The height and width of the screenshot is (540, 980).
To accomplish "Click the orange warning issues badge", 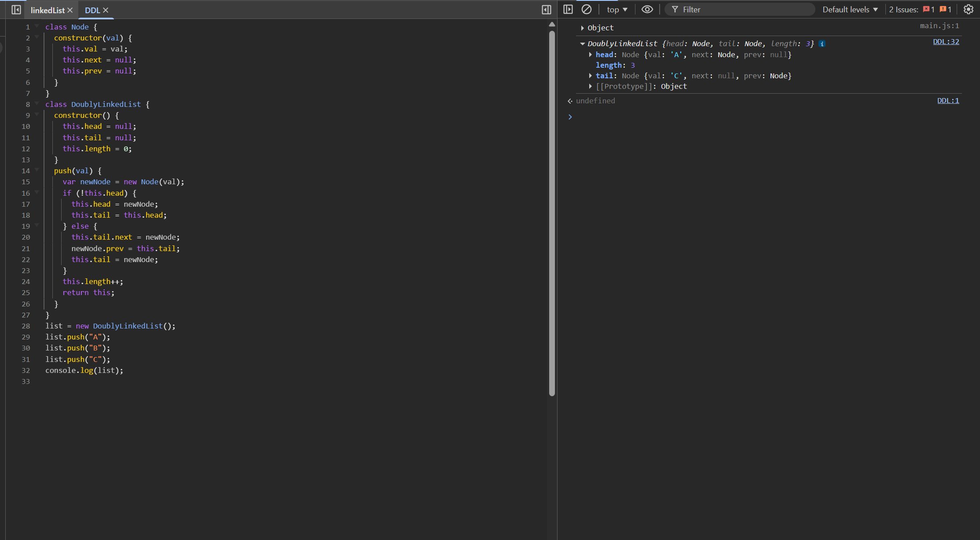I will click(945, 9).
